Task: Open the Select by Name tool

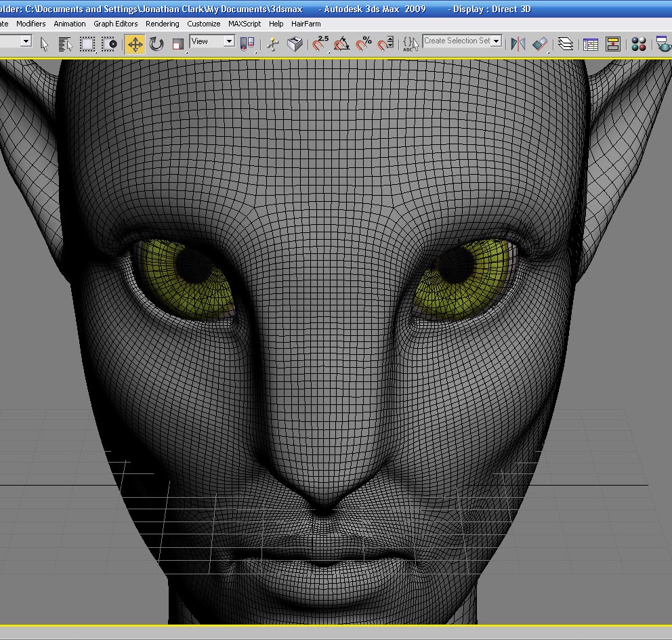Action: (x=66, y=44)
